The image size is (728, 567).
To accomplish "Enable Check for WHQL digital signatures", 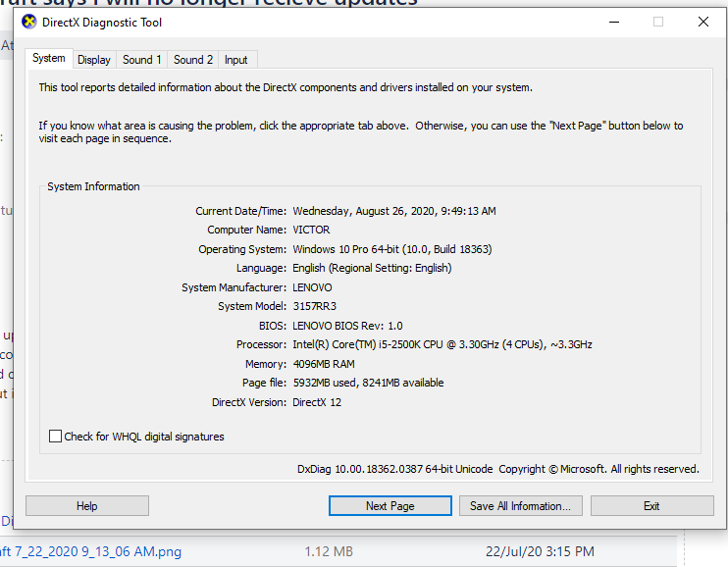I will (55, 437).
